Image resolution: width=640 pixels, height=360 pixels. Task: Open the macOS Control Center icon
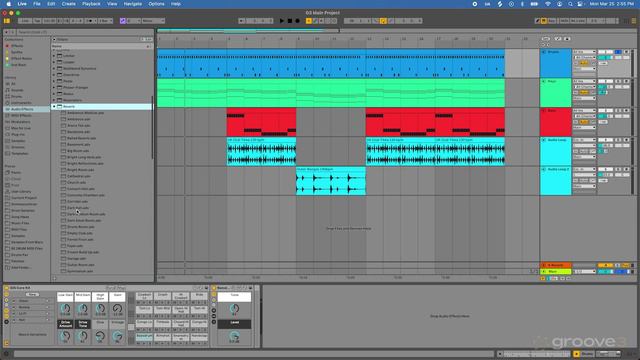[x=580, y=4]
